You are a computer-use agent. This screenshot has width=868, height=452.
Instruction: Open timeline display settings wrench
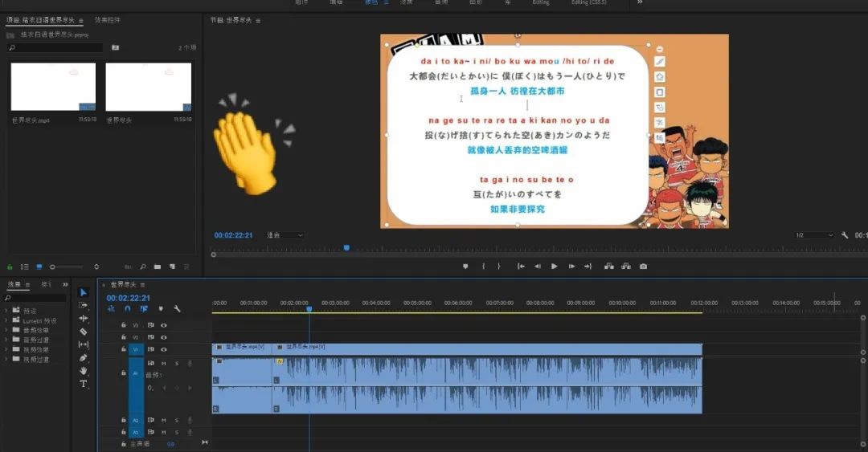point(177,309)
